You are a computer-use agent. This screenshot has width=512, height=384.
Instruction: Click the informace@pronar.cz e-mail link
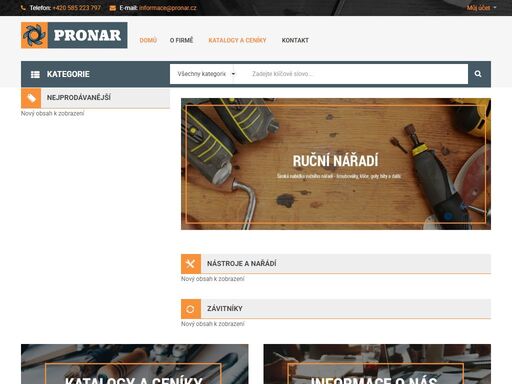click(168, 8)
